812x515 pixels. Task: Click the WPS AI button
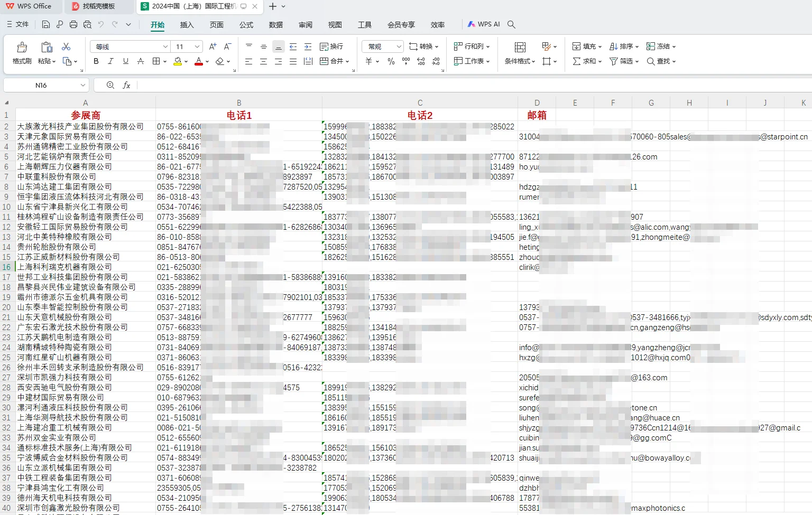pyautogui.click(x=484, y=24)
